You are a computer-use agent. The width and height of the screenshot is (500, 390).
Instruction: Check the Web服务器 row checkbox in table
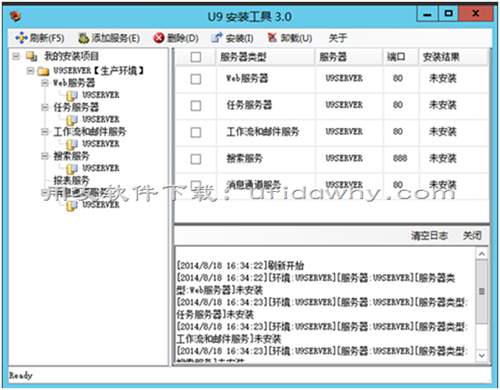click(196, 79)
